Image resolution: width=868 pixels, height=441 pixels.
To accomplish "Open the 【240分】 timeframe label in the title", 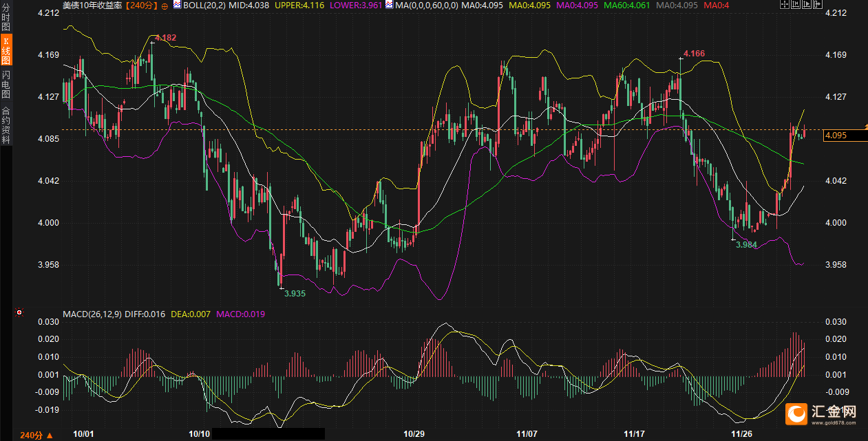I will coord(141,6).
